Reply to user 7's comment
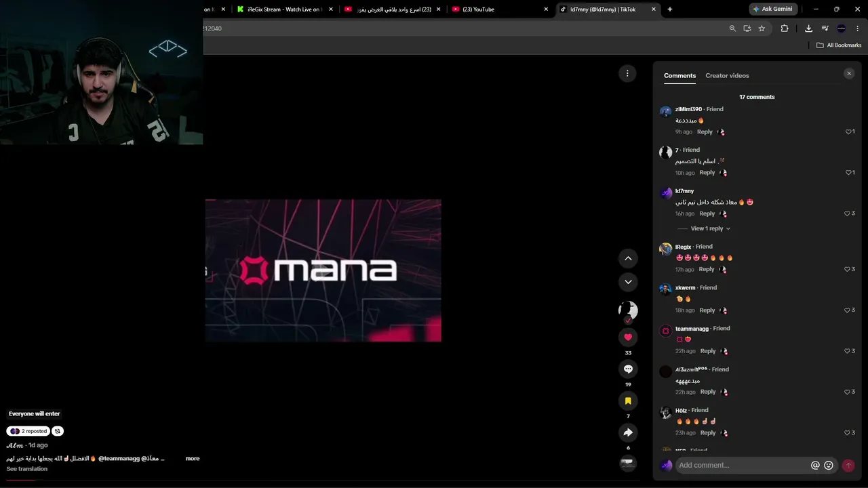 pos(707,173)
